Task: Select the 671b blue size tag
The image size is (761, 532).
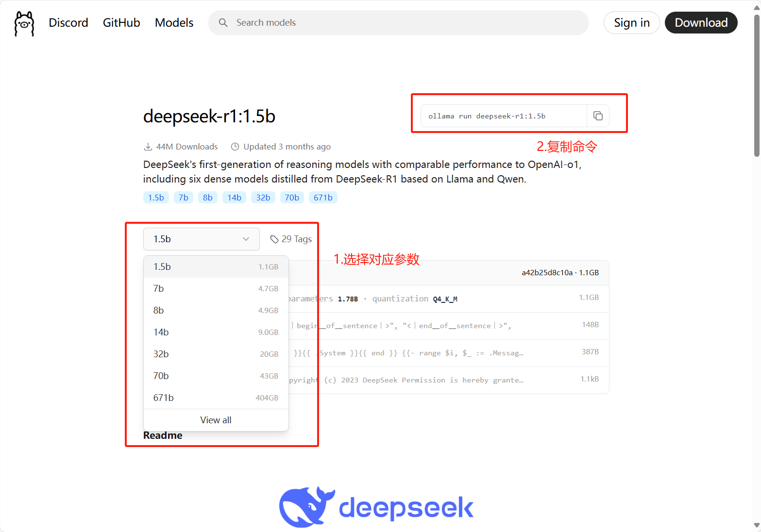Action: click(323, 198)
